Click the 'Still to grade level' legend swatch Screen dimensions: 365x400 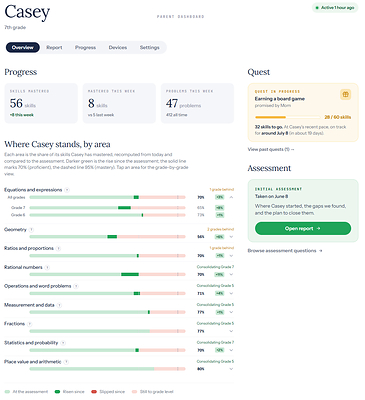[134, 392]
